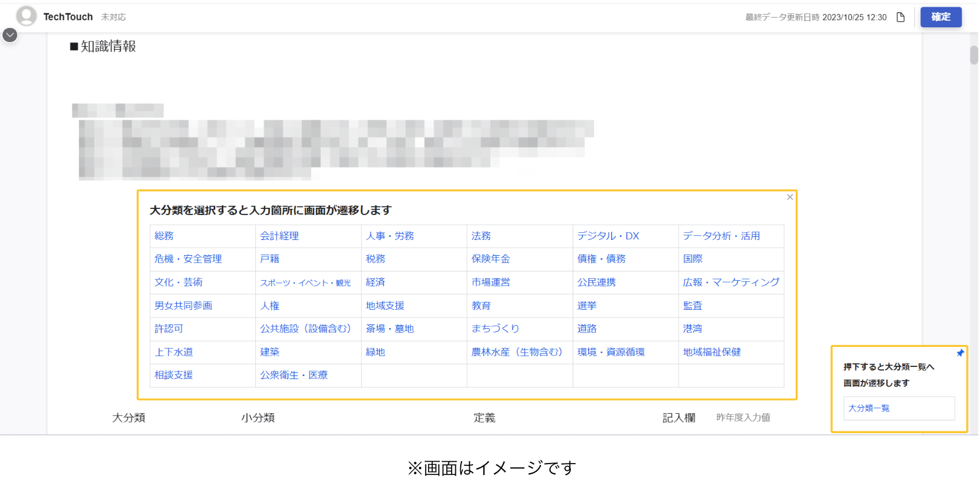Screen dimensions: 980x483
Task: Jump to the デジタル・DX category
Action: coord(608,236)
